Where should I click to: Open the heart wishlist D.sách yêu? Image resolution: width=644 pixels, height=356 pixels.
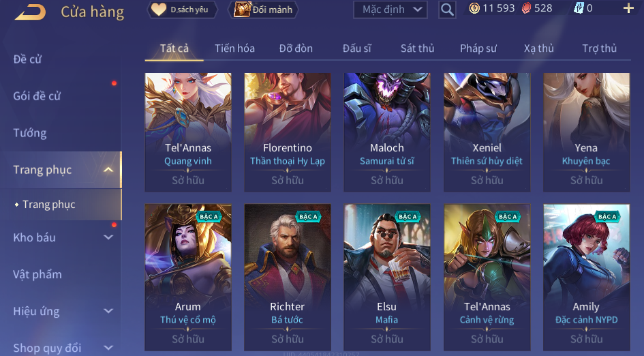(182, 10)
